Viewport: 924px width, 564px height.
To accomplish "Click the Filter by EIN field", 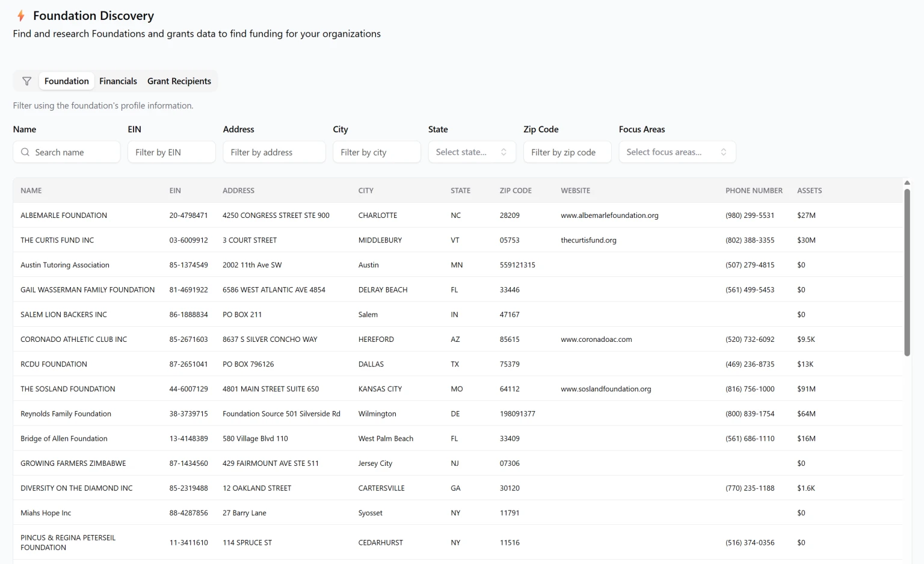I will (x=171, y=152).
